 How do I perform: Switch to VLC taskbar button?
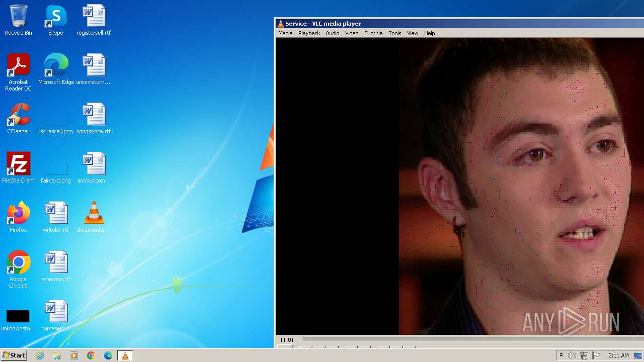tap(125, 355)
